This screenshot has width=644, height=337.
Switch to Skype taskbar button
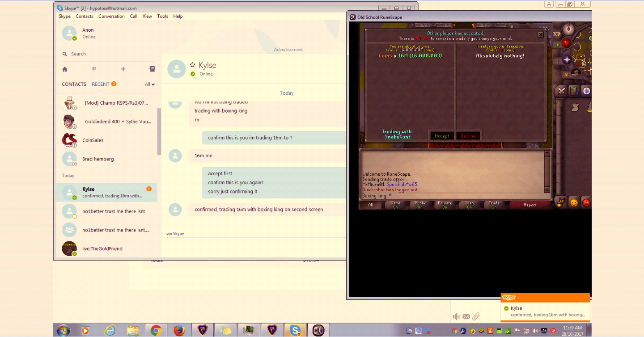click(295, 330)
